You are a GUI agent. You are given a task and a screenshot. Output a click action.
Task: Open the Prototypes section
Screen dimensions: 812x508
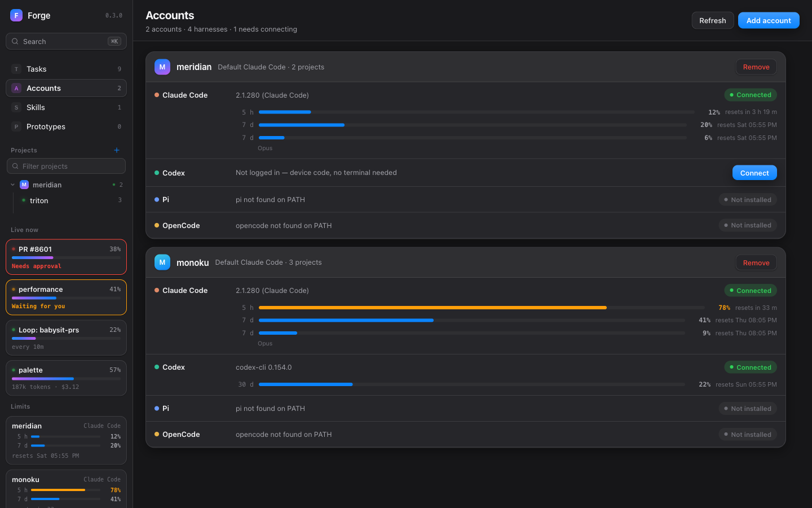66,126
